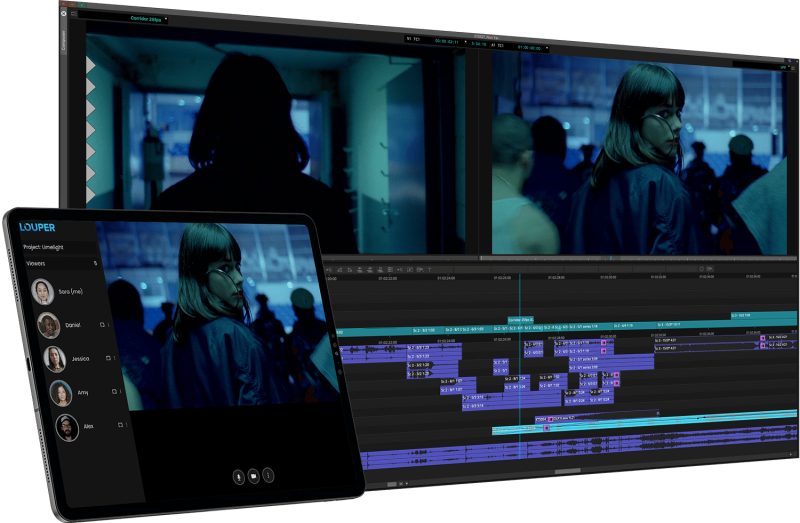Click Sara's viewer avatar
The height and width of the screenshot is (523, 800).
[x=43, y=291]
